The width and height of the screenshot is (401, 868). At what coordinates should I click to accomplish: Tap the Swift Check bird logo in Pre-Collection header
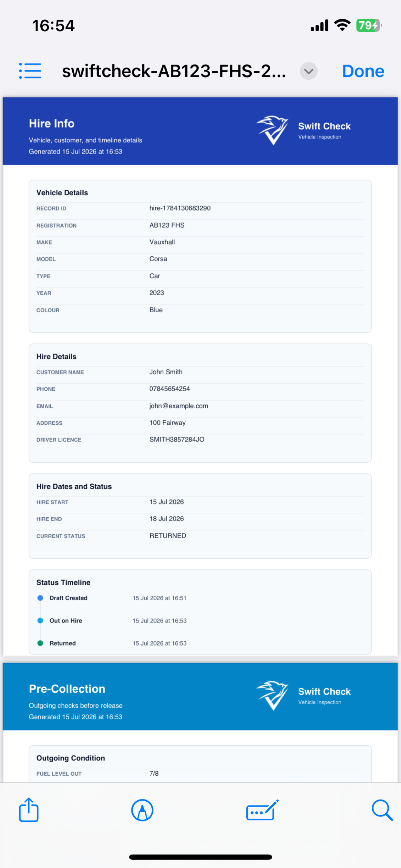click(x=272, y=696)
